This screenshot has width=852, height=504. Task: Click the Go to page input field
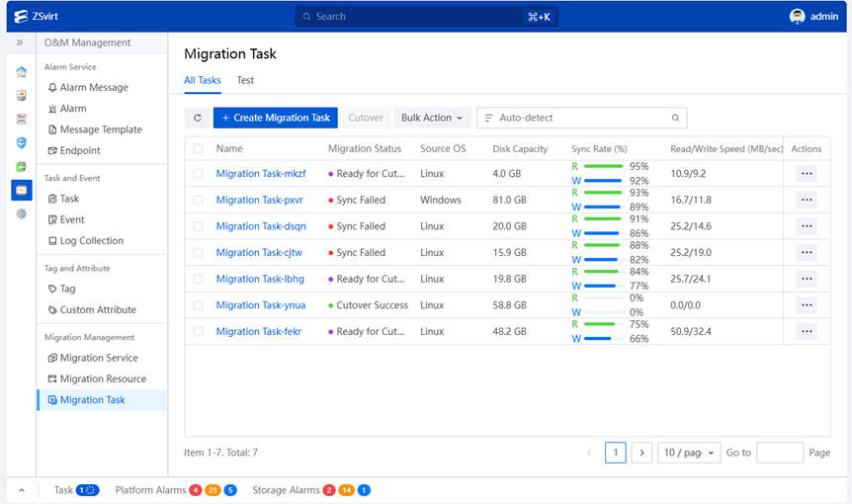coord(780,453)
